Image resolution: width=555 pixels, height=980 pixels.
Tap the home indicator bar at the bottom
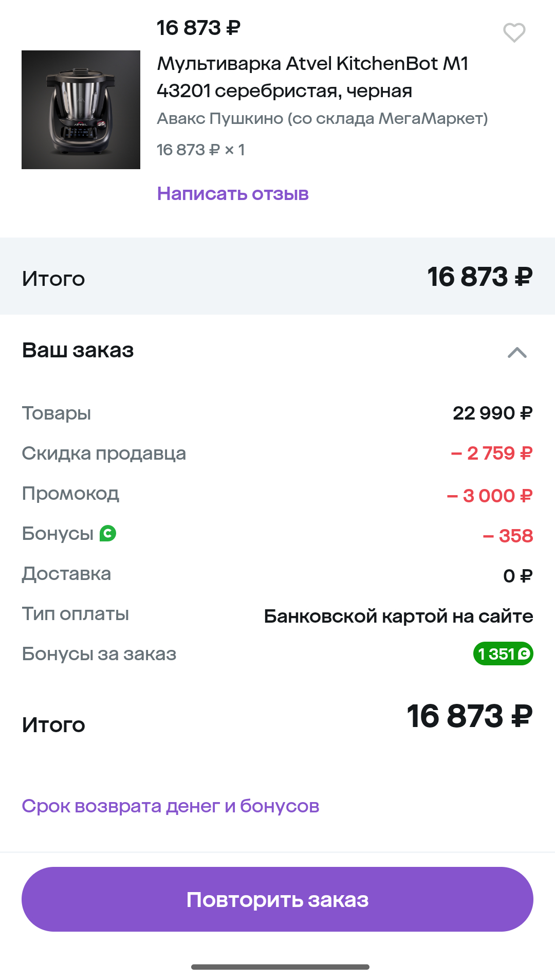coord(280,967)
